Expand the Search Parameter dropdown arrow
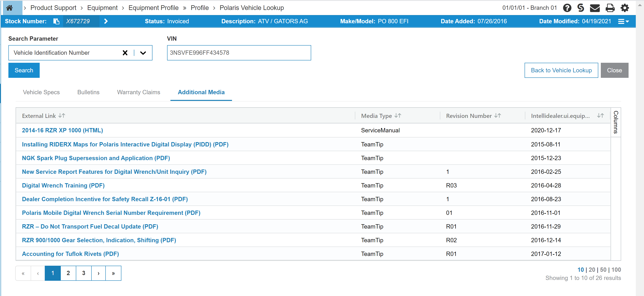644x296 pixels. coord(143,53)
